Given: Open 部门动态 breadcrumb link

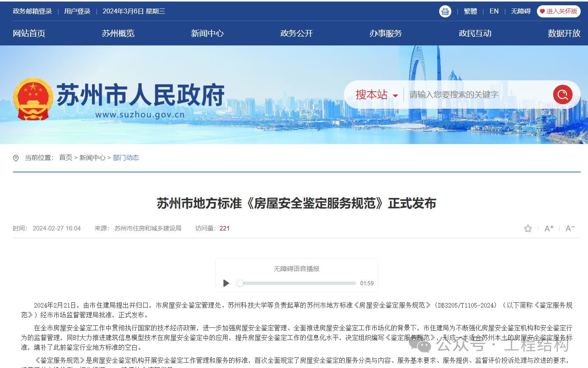Looking at the screenshot, I should pyautogui.click(x=126, y=158).
